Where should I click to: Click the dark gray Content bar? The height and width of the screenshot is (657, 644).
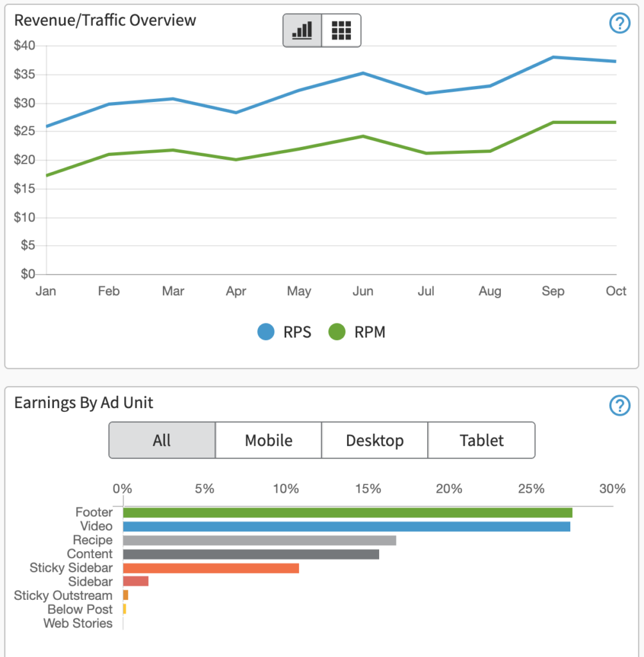251,554
